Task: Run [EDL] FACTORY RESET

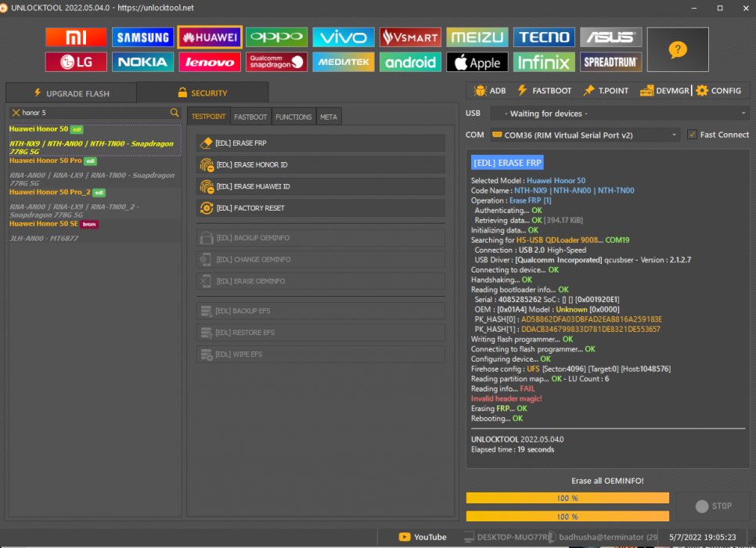Action: 321,208
